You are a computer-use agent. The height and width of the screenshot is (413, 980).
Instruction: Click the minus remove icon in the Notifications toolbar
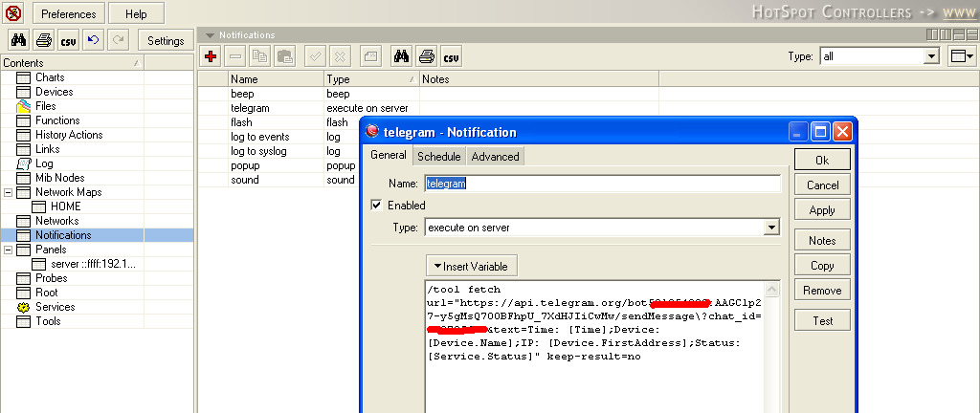point(235,56)
